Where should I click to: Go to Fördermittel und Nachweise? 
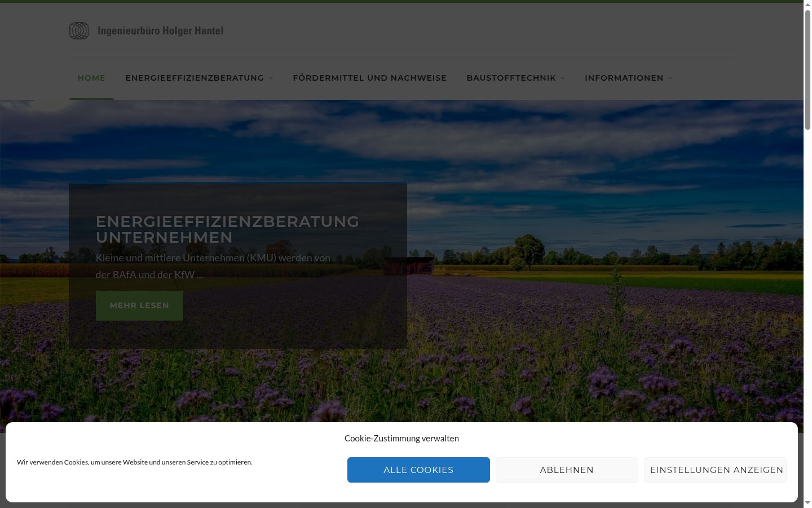click(369, 78)
